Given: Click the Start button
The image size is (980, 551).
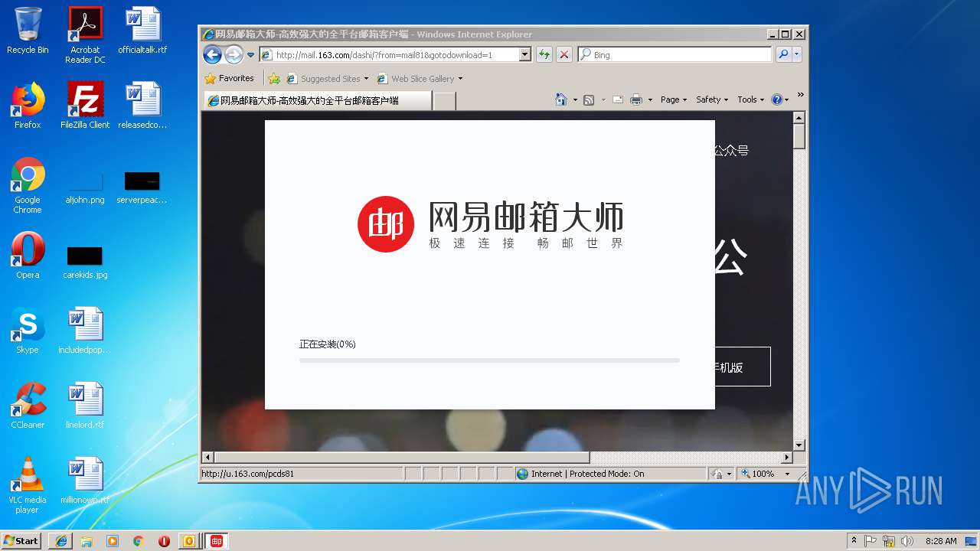Looking at the screenshot, I should pos(21,540).
